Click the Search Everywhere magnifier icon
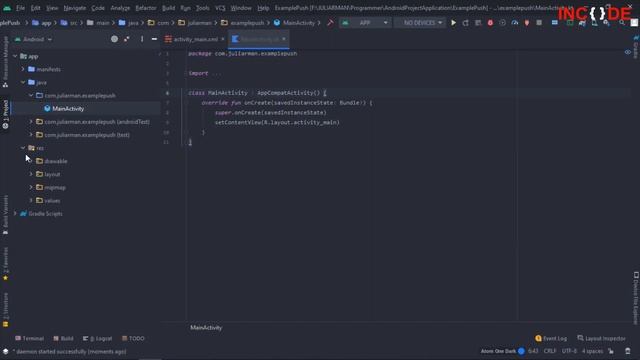The image size is (640, 360). pyautogui.click(x=622, y=23)
